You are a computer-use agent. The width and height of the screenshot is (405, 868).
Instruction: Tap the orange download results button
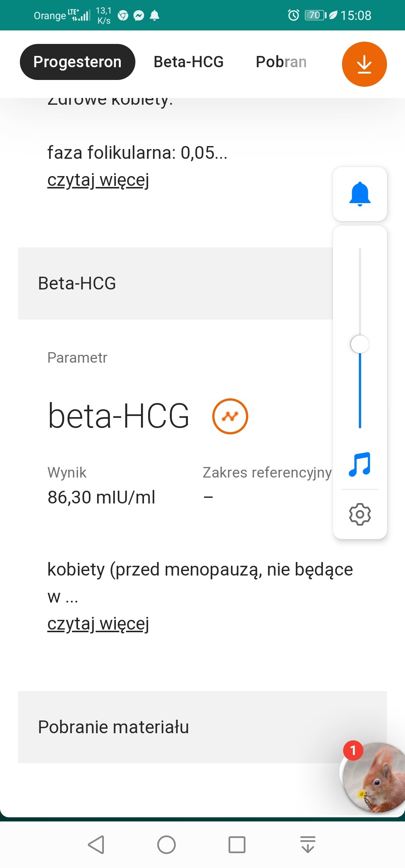pos(364,64)
